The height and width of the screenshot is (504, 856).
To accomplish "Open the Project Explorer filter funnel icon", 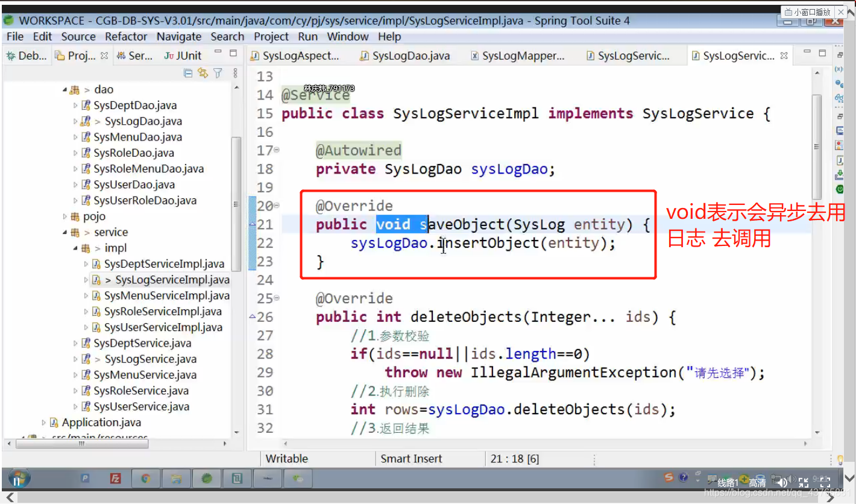I will tap(218, 73).
